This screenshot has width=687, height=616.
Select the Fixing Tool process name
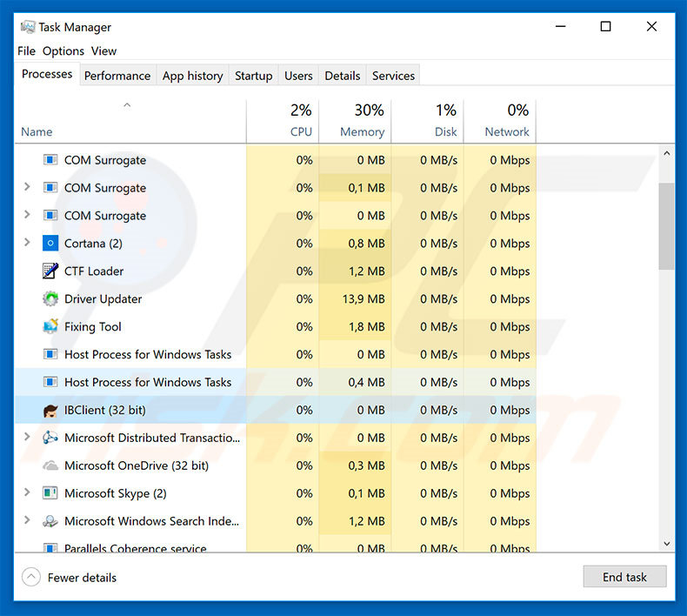[93, 326]
